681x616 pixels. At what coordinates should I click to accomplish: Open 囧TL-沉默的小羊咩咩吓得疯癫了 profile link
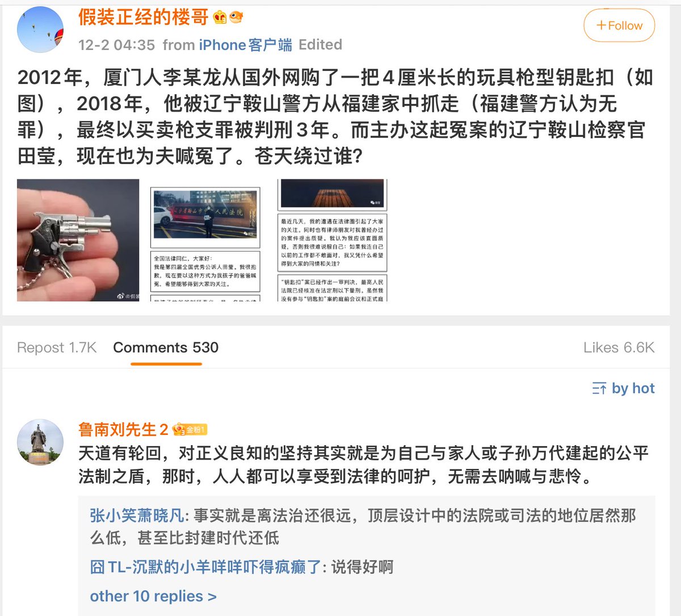click(205, 567)
